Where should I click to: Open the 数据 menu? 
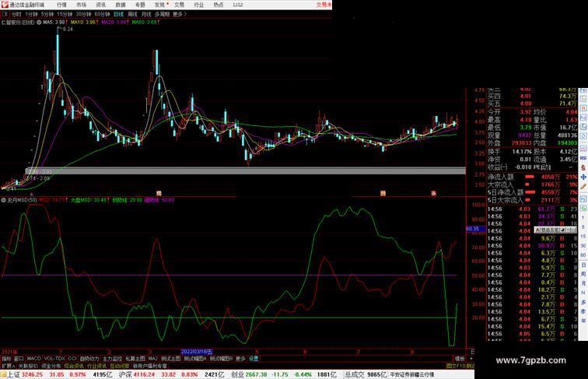coord(121,5)
